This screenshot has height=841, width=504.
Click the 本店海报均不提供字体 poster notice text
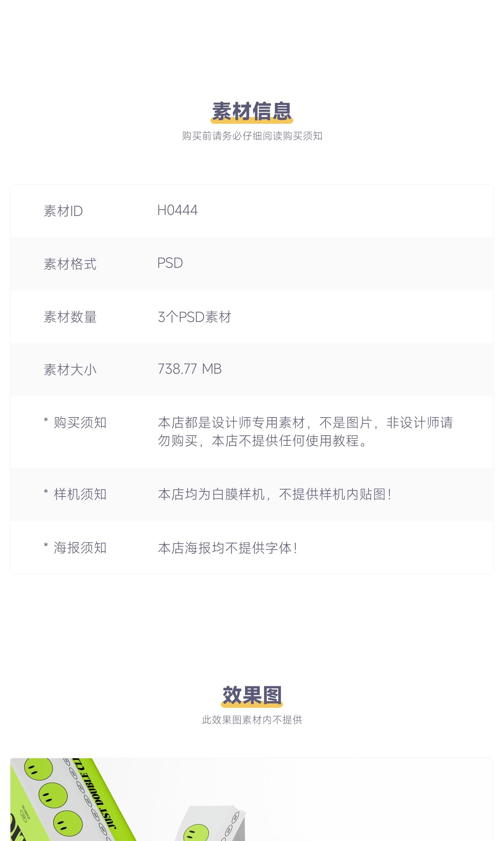[x=228, y=548]
